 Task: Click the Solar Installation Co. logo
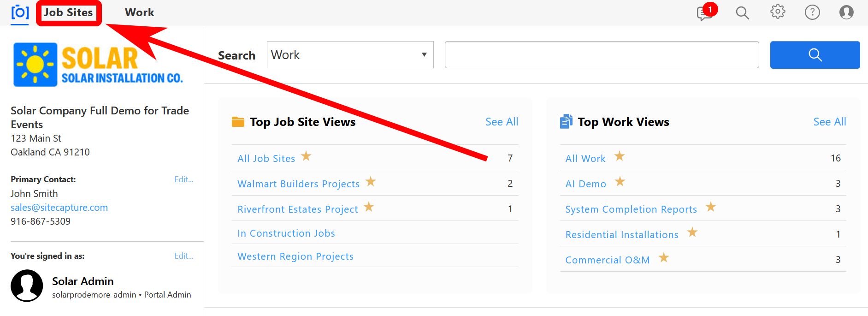tap(98, 65)
